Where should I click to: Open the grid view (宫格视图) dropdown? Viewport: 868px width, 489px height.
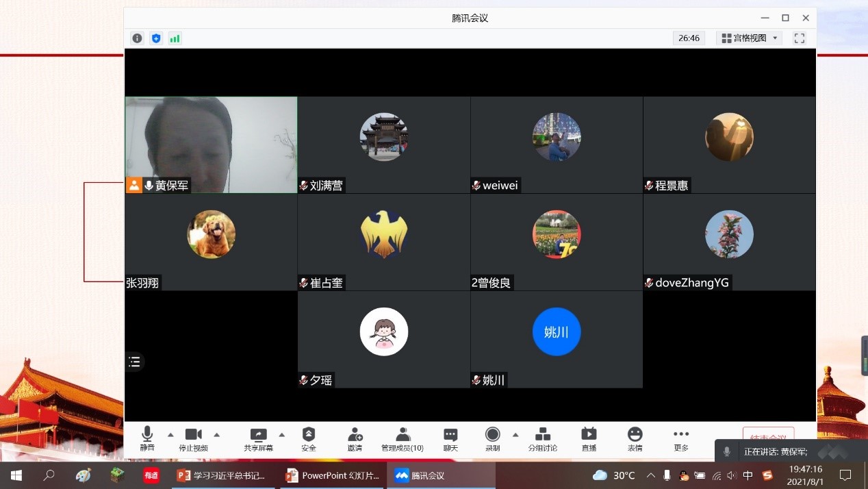coord(750,38)
